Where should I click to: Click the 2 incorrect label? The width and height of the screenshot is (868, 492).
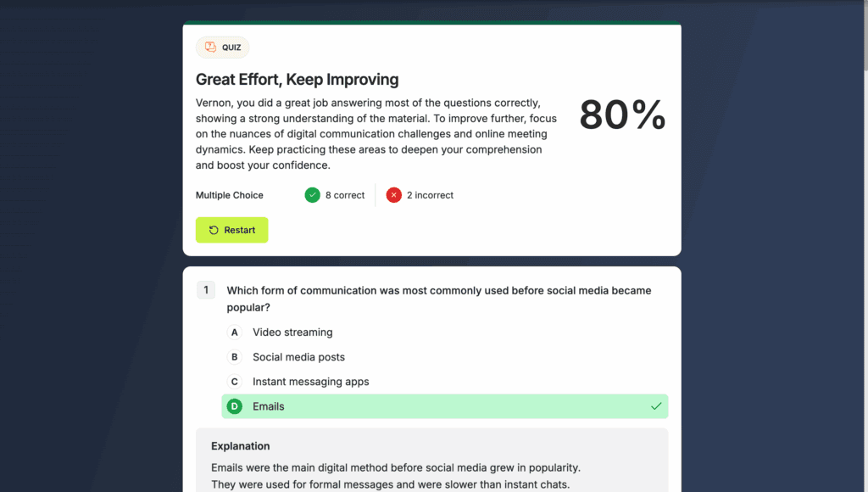pyautogui.click(x=430, y=195)
